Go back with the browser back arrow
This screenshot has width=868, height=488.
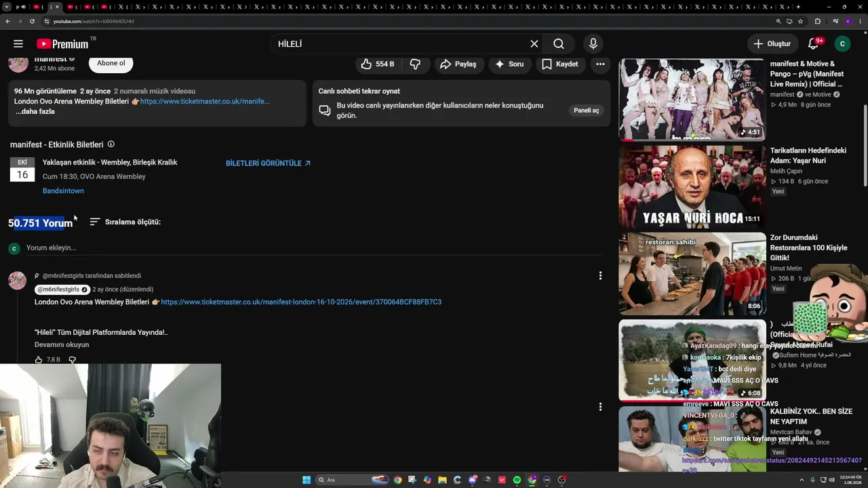7,21
